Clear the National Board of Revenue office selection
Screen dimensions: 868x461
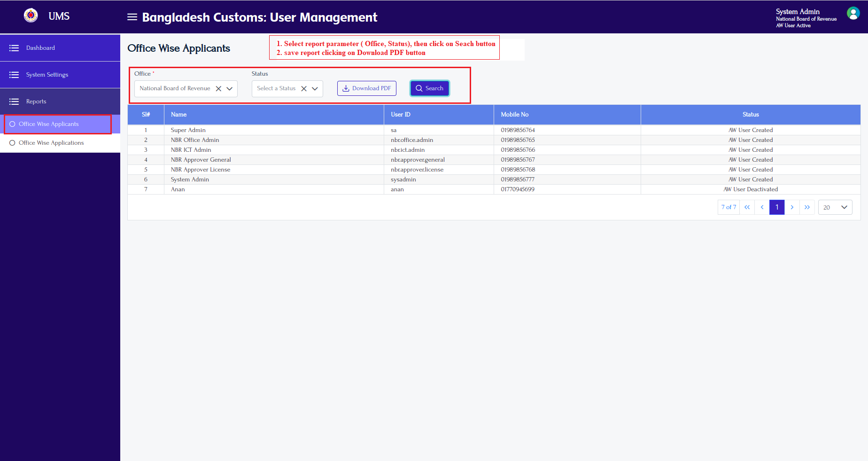pos(218,88)
